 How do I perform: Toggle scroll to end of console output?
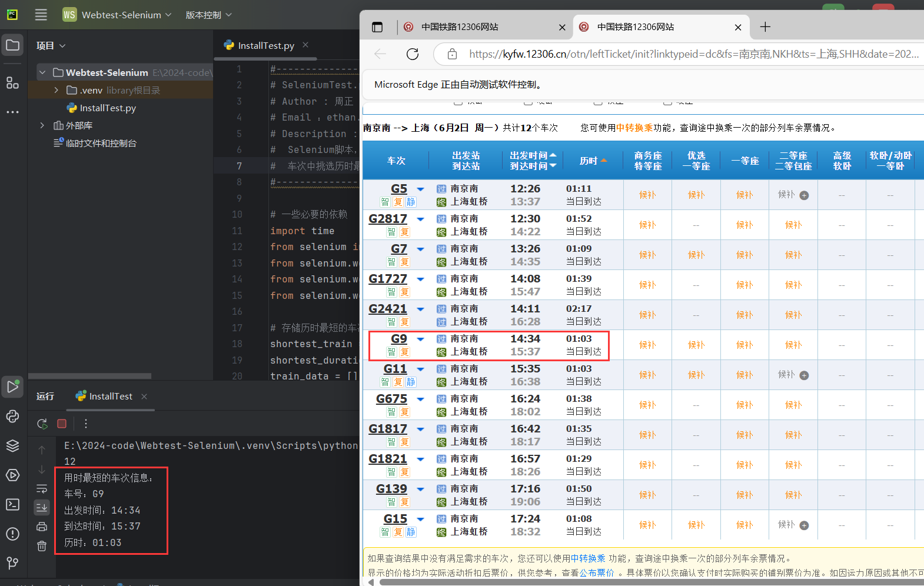pyautogui.click(x=42, y=507)
